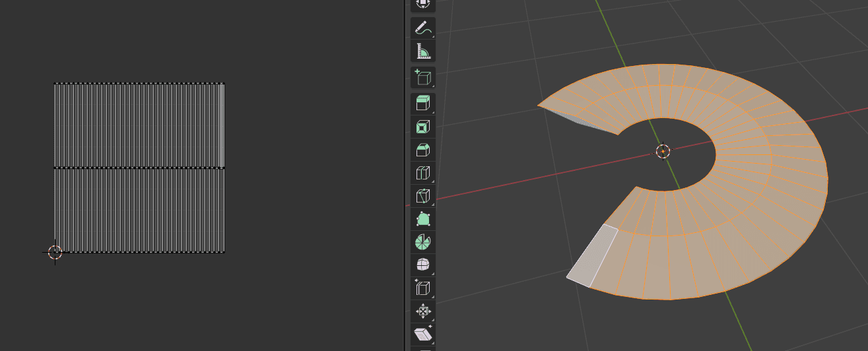Pick the Bevel tool
The width and height of the screenshot is (868, 351).
coord(423,150)
